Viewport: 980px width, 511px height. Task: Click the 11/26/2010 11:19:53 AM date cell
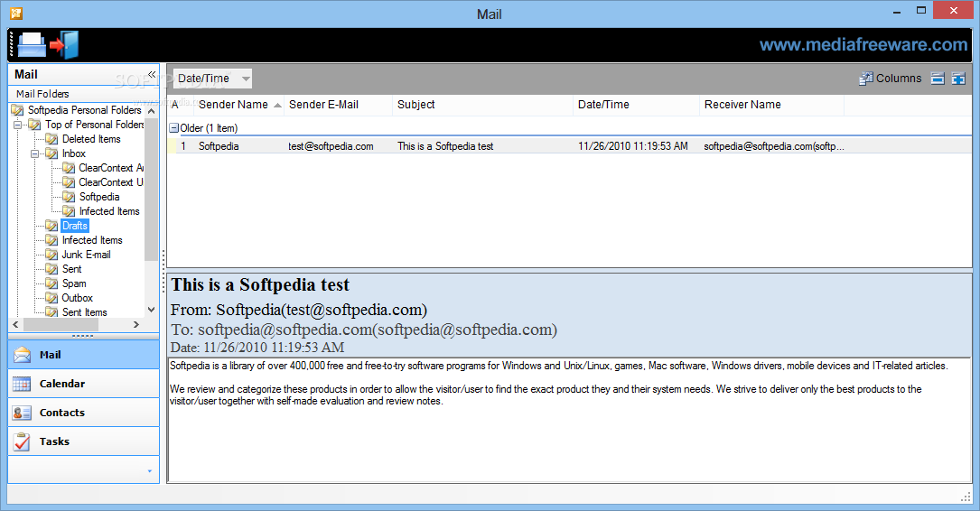point(632,146)
